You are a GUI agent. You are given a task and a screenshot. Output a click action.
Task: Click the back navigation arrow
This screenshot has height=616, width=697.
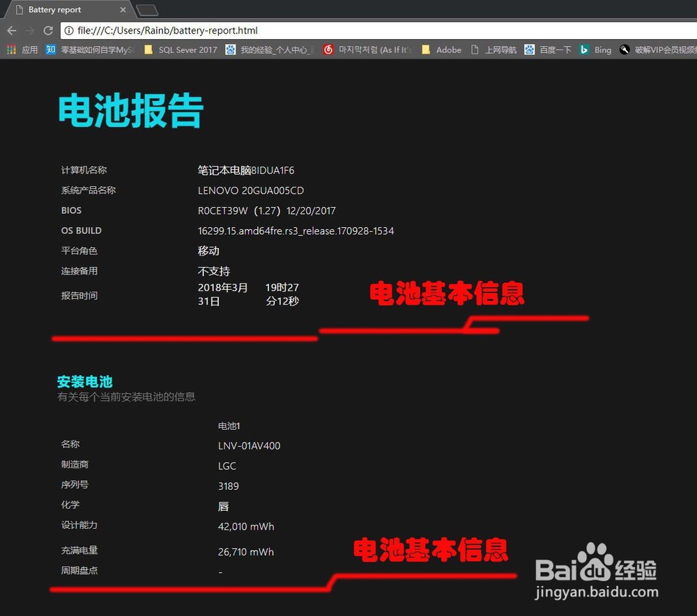(11, 31)
